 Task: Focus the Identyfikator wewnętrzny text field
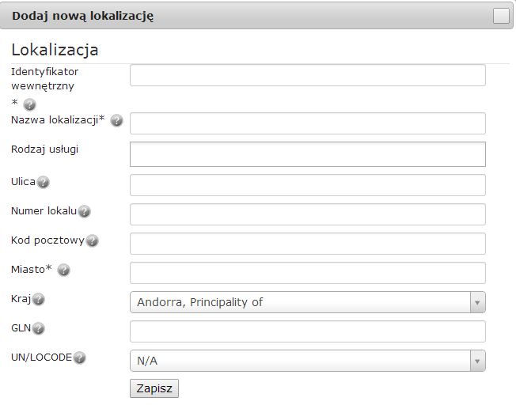tap(307, 75)
